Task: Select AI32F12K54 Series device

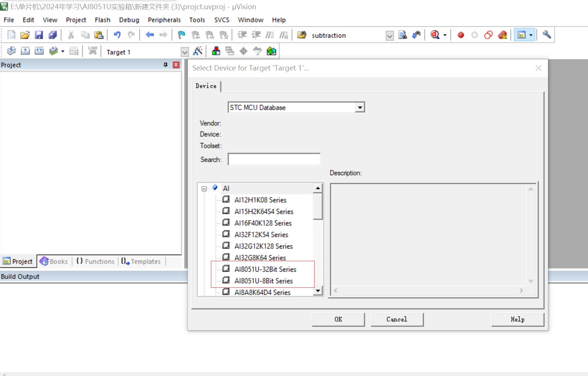Action: click(261, 235)
